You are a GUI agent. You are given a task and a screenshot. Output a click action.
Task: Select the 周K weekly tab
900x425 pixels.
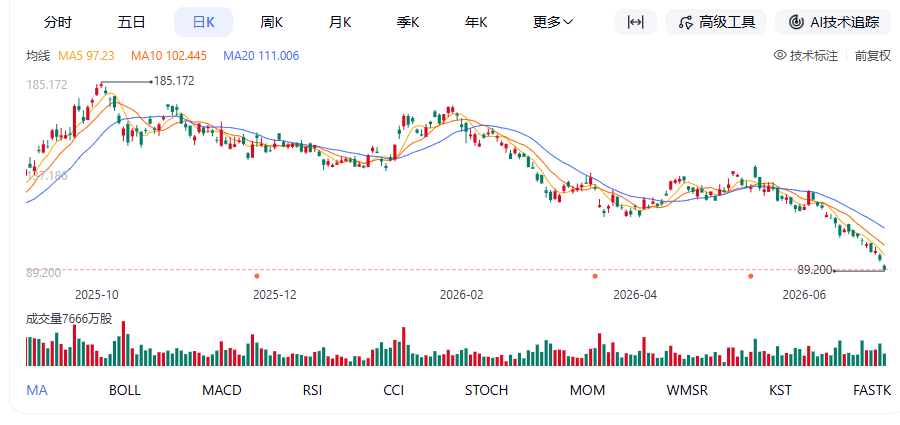[x=271, y=22]
